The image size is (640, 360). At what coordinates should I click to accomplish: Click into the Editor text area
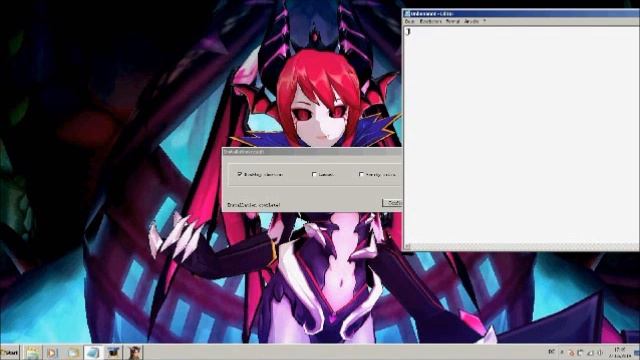[x=521, y=135]
